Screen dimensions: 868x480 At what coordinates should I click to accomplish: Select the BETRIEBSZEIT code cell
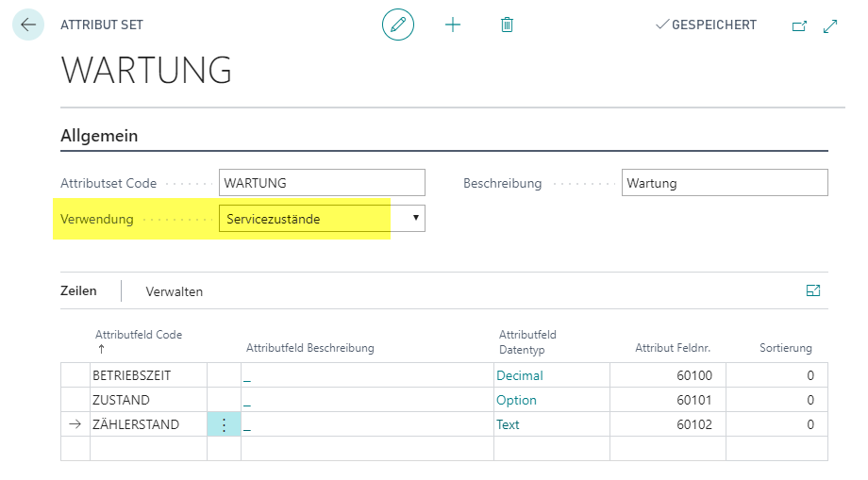click(x=148, y=375)
